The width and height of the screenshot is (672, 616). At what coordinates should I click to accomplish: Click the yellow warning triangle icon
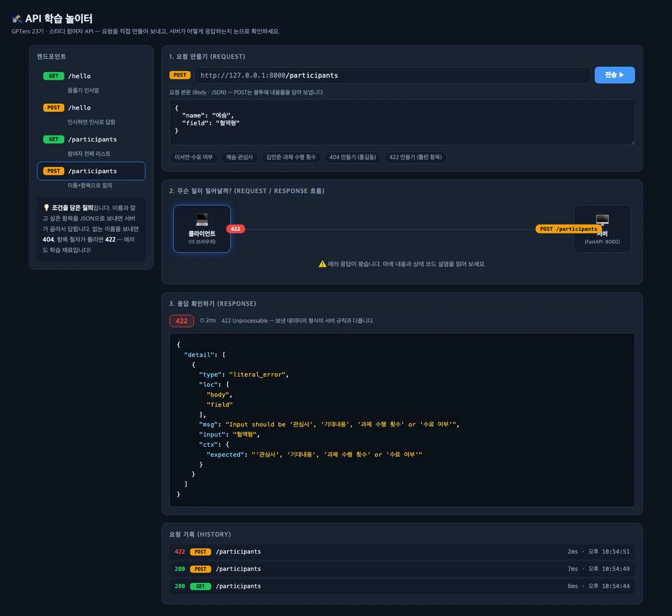323,264
